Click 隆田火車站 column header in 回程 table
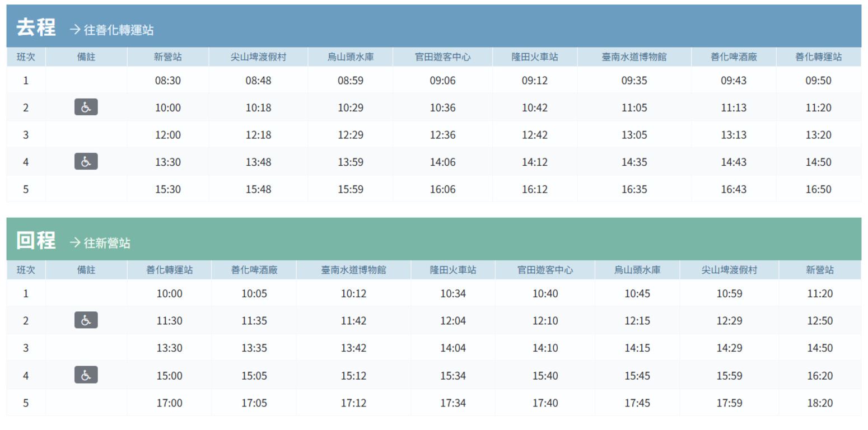This screenshot has width=868, height=430. 453,270
